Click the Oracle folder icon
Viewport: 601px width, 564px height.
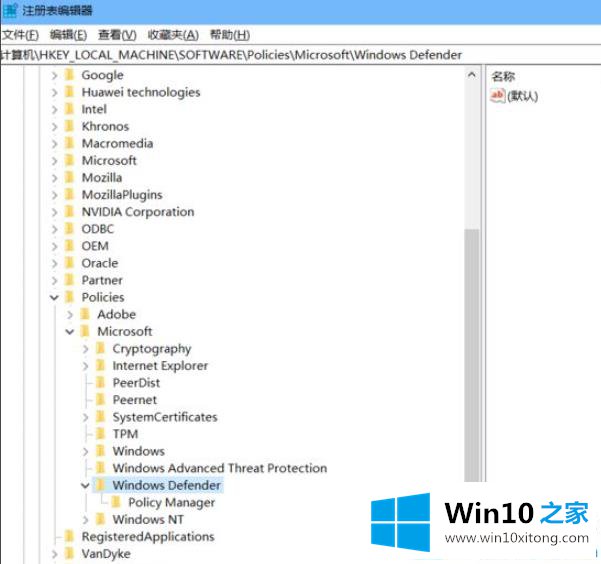pyautogui.click(x=69, y=263)
